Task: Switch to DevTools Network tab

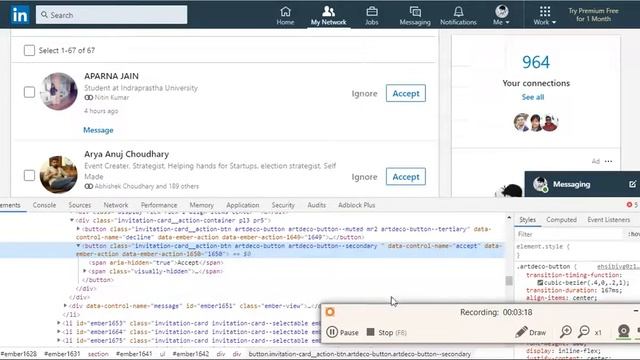Action: [x=116, y=205]
